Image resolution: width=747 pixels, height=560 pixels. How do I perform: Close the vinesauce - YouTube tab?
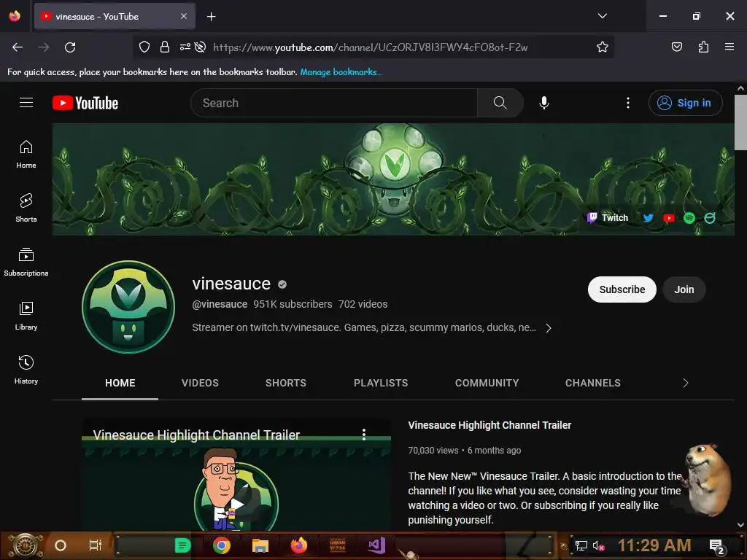(x=183, y=16)
